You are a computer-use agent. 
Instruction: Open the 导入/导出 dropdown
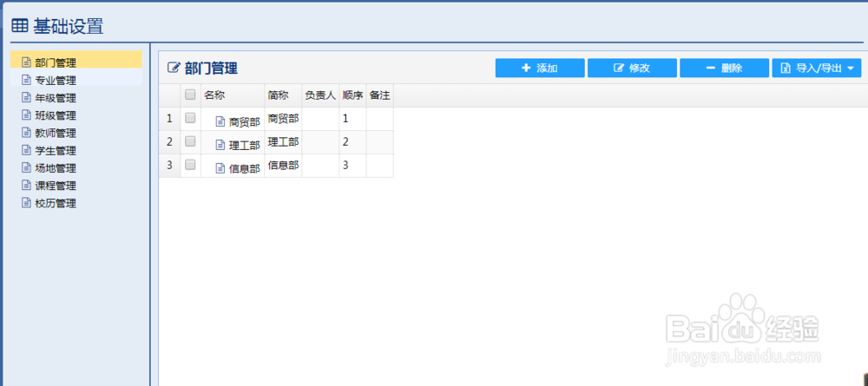817,68
